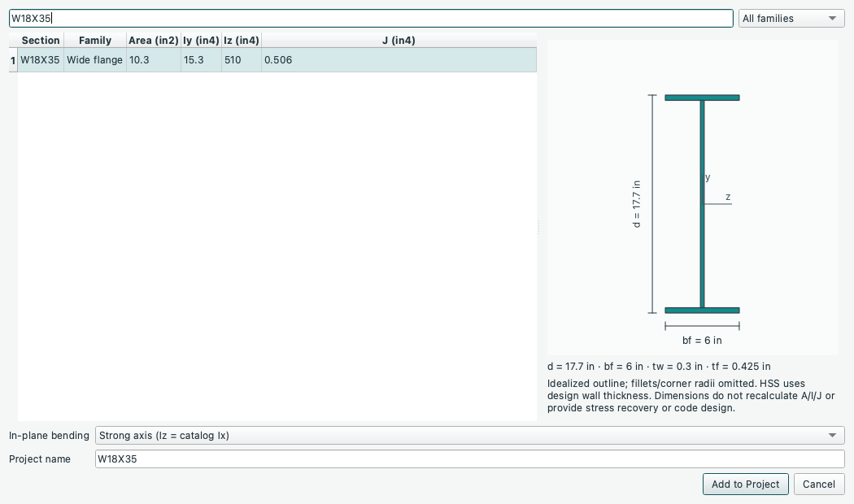Click the section search field containing W18X35
854x504 pixels.
click(x=371, y=18)
